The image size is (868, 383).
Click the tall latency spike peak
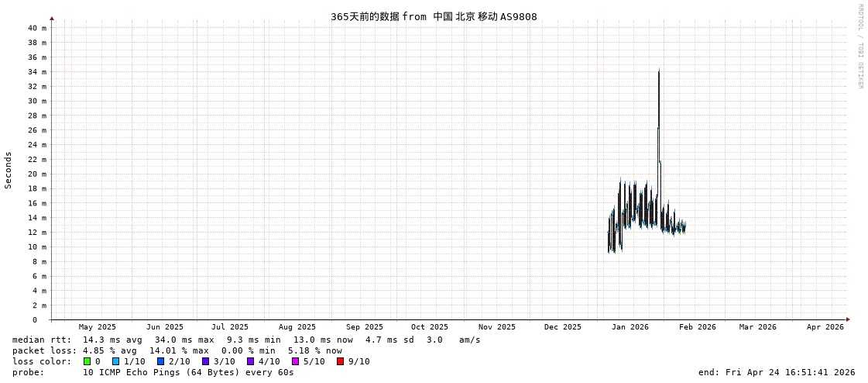pos(659,71)
